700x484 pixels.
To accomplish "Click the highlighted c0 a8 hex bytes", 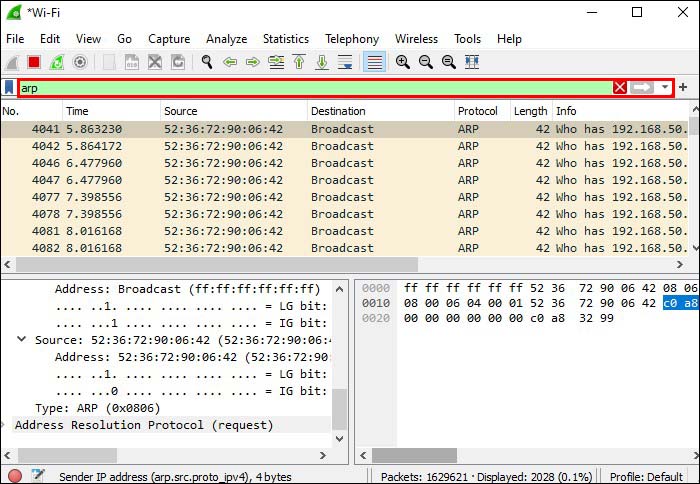I will pyautogui.click(x=680, y=303).
